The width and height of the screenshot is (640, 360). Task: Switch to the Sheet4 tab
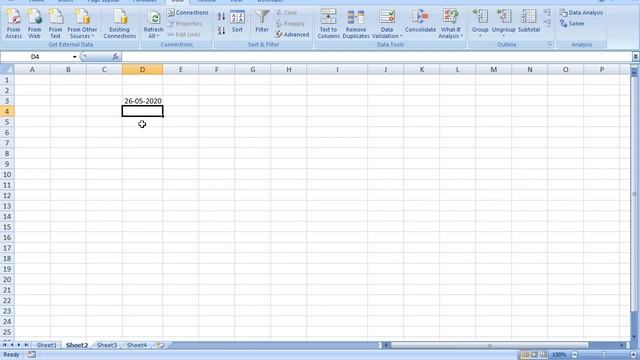coord(136,345)
